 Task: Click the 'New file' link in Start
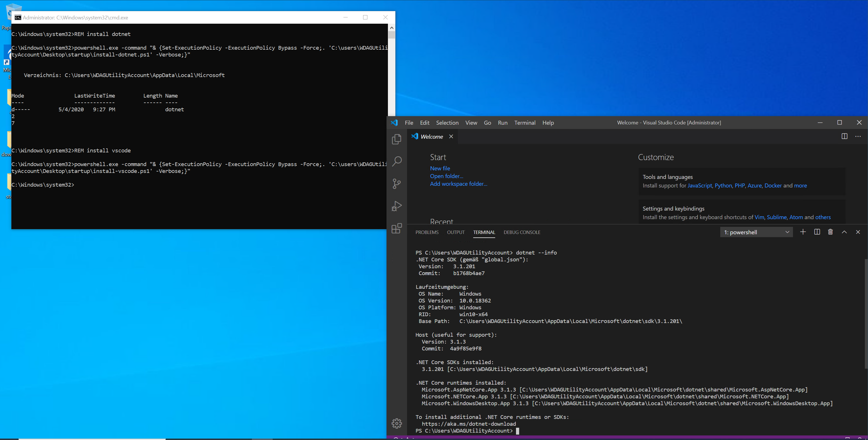point(440,168)
